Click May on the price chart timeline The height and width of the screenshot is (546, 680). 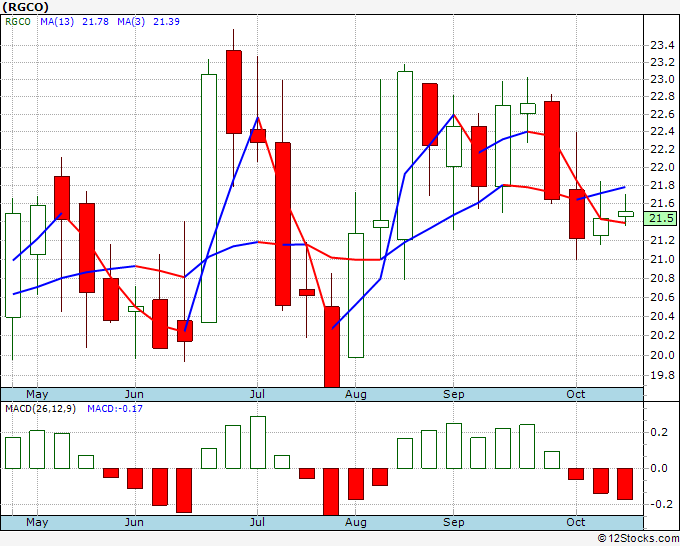tap(37, 394)
